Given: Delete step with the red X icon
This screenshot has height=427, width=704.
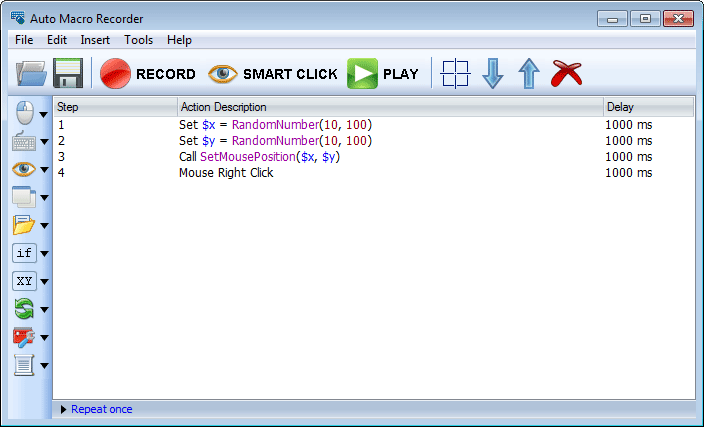Looking at the screenshot, I should (x=566, y=73).
